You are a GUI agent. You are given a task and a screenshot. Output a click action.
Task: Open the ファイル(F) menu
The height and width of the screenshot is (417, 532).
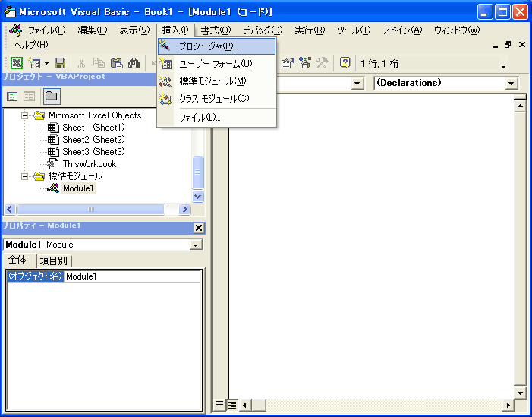(x=46, y=30)
